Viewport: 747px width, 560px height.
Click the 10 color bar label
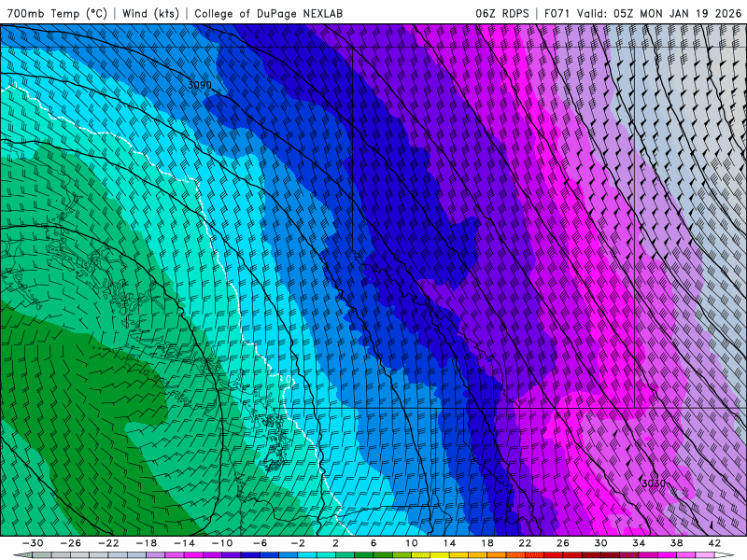point(412,543)
